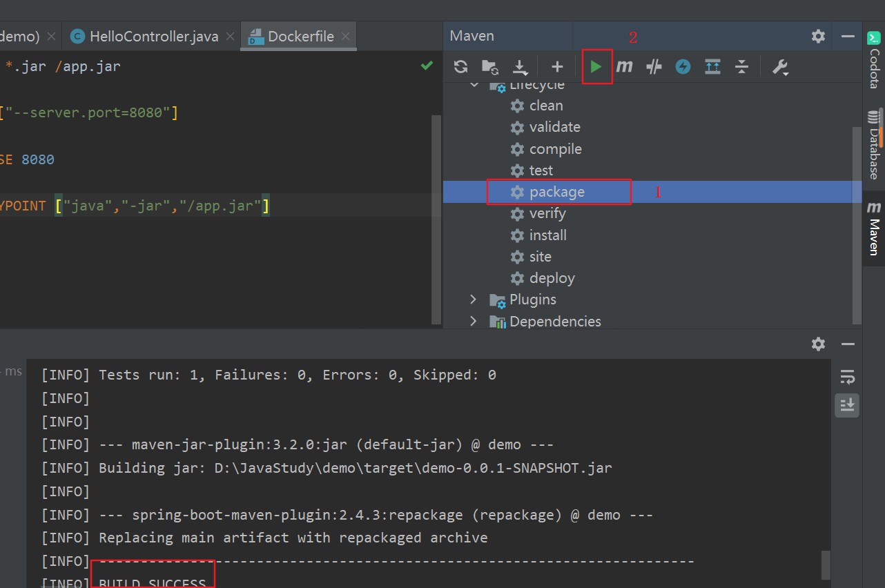Viewport: 885px width, 588px height.
Task: Click Execute Maven Goal 'm' icon
Action: point(624,66)
